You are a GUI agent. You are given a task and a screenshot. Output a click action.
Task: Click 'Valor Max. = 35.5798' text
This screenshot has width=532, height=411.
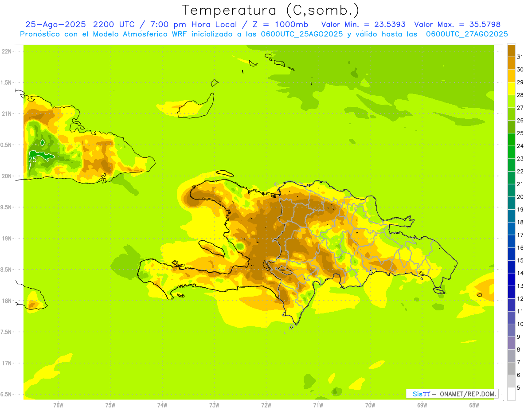[457, 24]
